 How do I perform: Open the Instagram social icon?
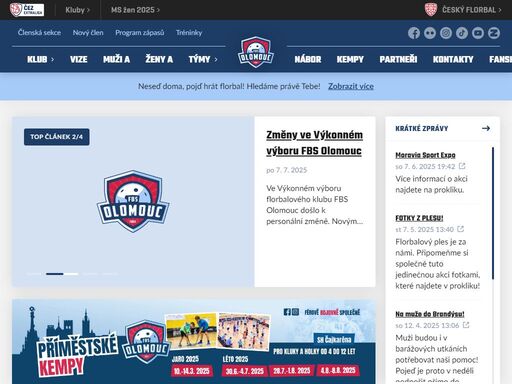click(x=446, y=33)
